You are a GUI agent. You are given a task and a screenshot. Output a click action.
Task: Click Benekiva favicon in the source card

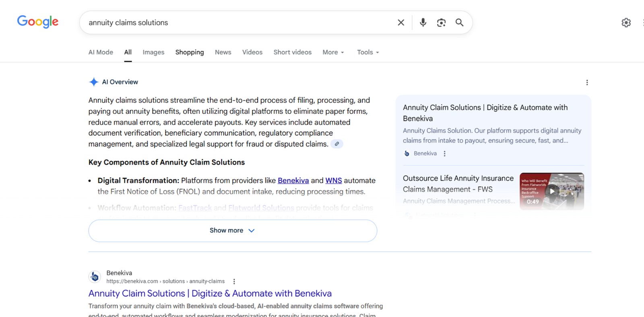(407, 154)
